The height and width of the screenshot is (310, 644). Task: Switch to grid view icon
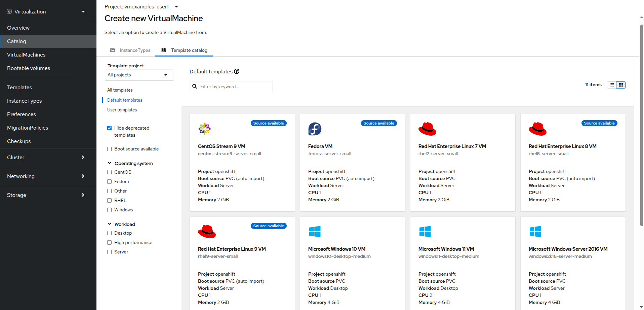pyautogui.click(x=621, y=85)
